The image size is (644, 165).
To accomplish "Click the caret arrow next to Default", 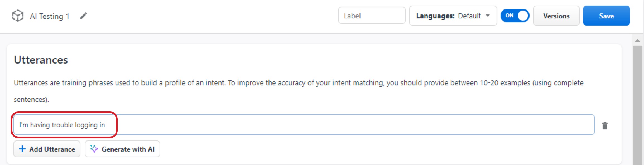I will point(488,16).
